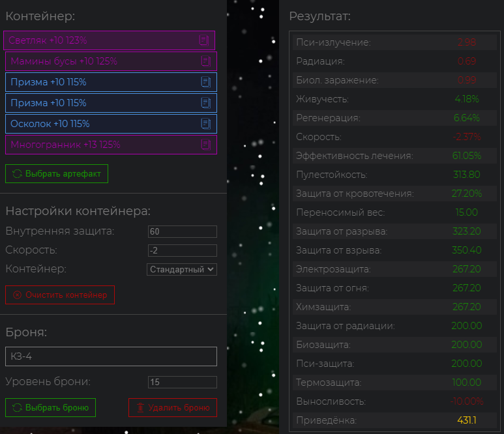Image resolution: width=504 pixels, height=434 pixels.
Task: Click the note icon on Светляк +10 row
Action: (x=204, y=40)
